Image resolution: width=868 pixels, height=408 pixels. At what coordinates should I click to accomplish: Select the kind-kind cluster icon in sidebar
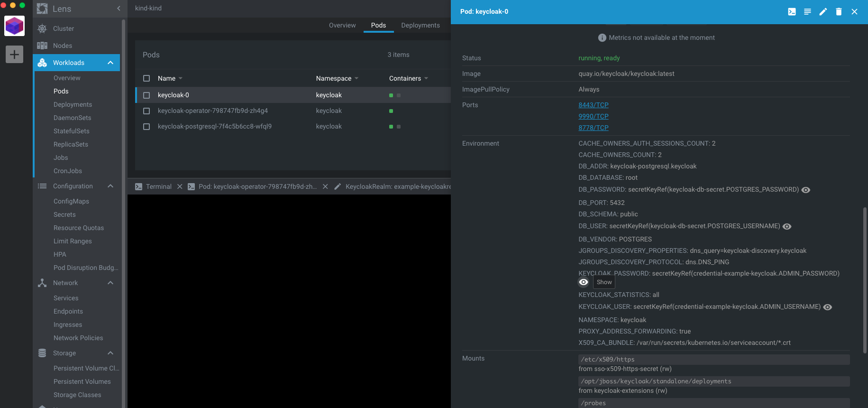point(14,26)
